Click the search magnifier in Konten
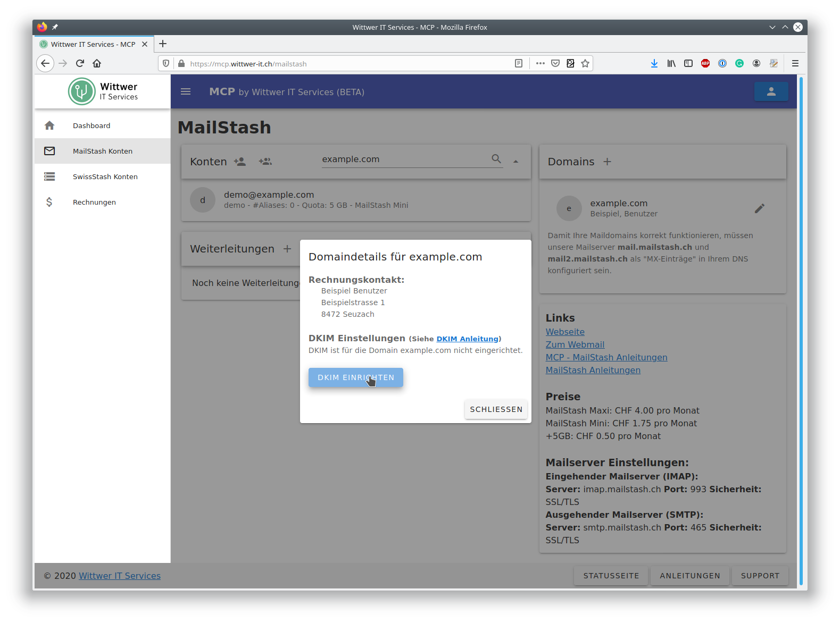 [496, 159]
